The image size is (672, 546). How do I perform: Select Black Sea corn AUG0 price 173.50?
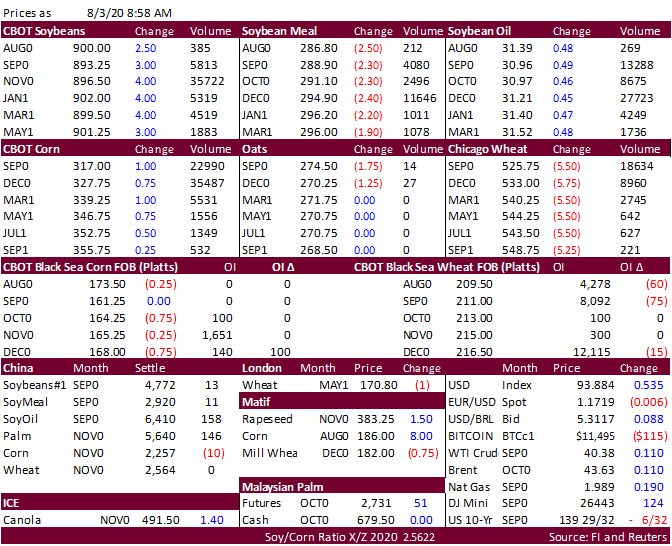pos(107,284)
